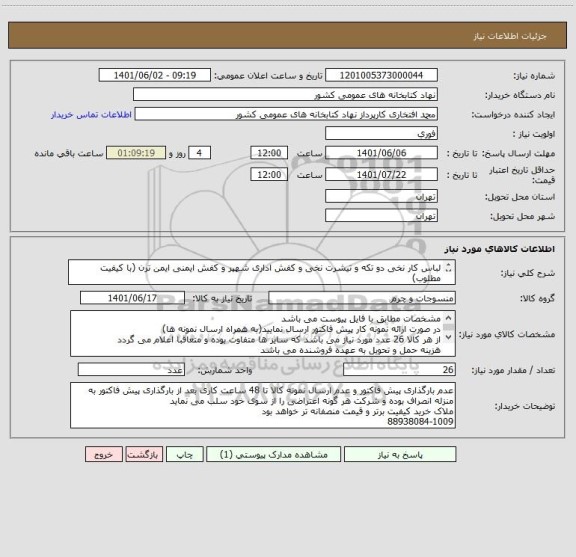Click the delivery city field 'تهران'
The width and height of the screenshot is (576, 557).
pos(381,216)
